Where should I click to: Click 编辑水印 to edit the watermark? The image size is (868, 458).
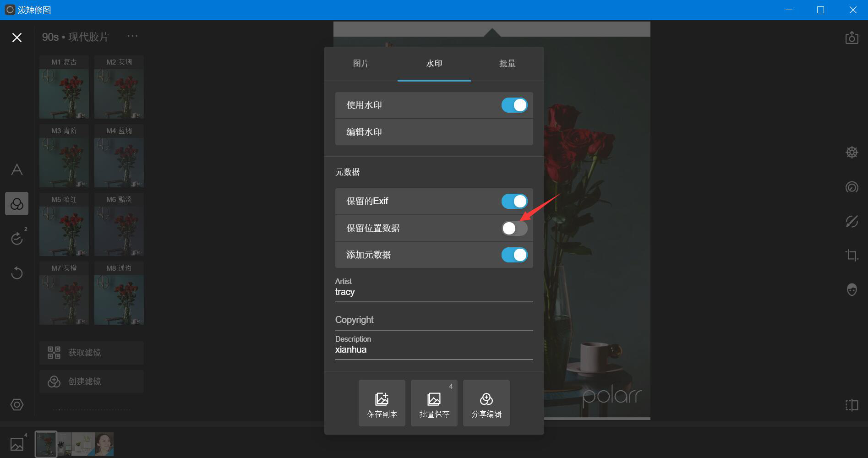434,132
